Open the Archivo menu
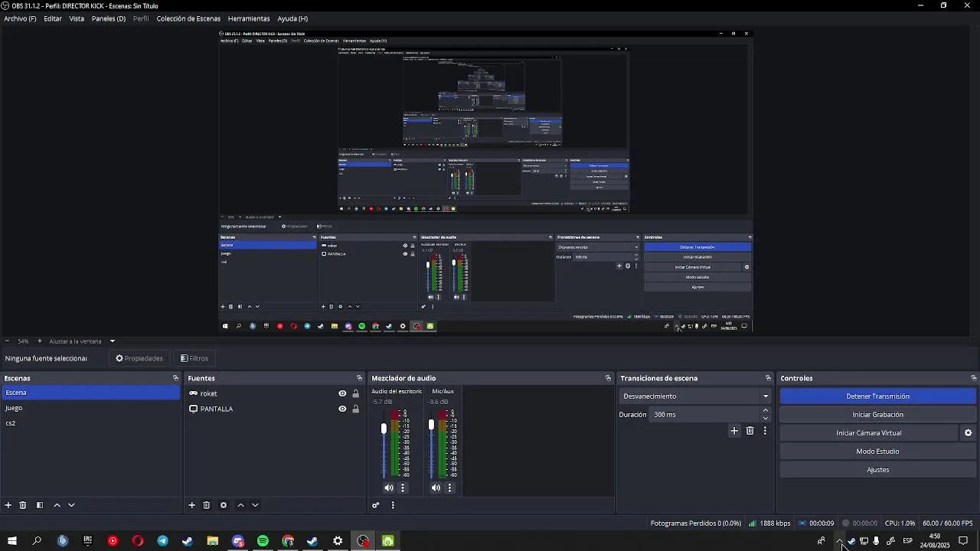Viewport: 980px width, 551px height. point(20,18)
